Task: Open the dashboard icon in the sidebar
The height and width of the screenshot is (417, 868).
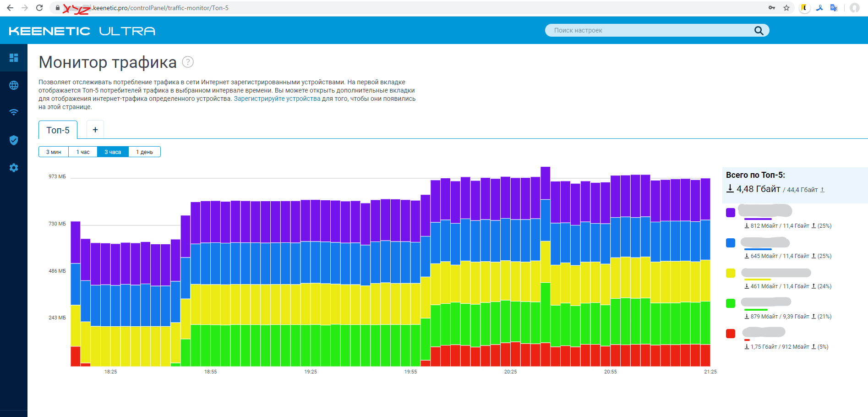Action: (x=14, y=58)
